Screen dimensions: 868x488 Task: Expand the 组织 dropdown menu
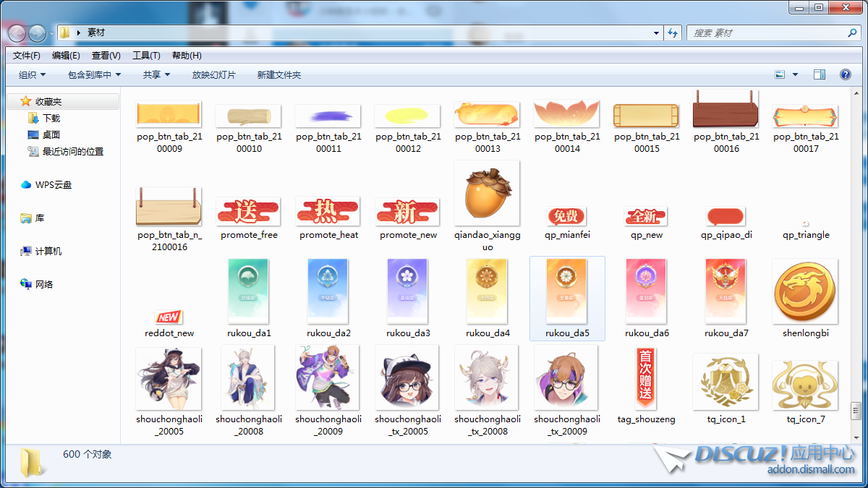32,74
